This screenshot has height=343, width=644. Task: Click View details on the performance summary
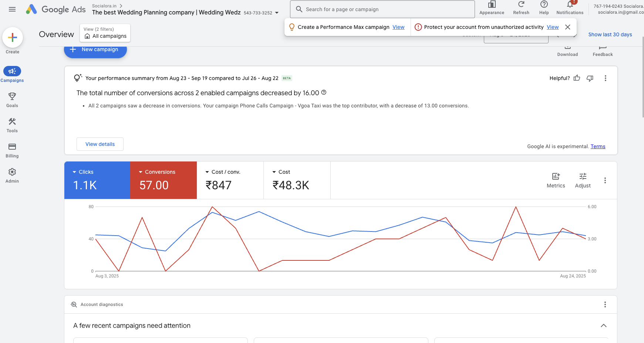pos(100,144)
